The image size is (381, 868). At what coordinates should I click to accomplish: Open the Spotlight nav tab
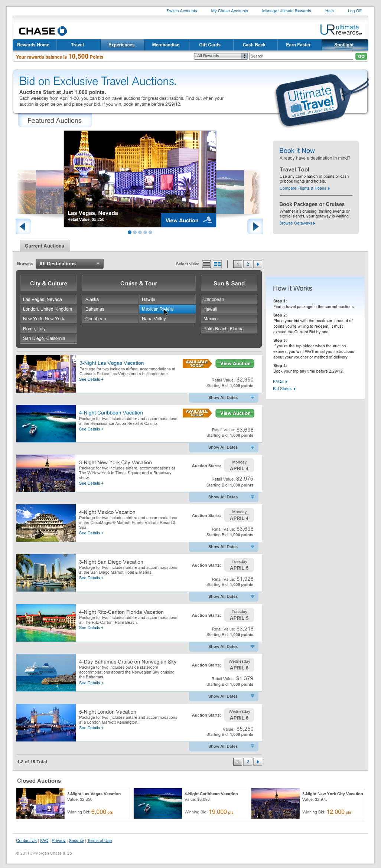tap(345, 45)
